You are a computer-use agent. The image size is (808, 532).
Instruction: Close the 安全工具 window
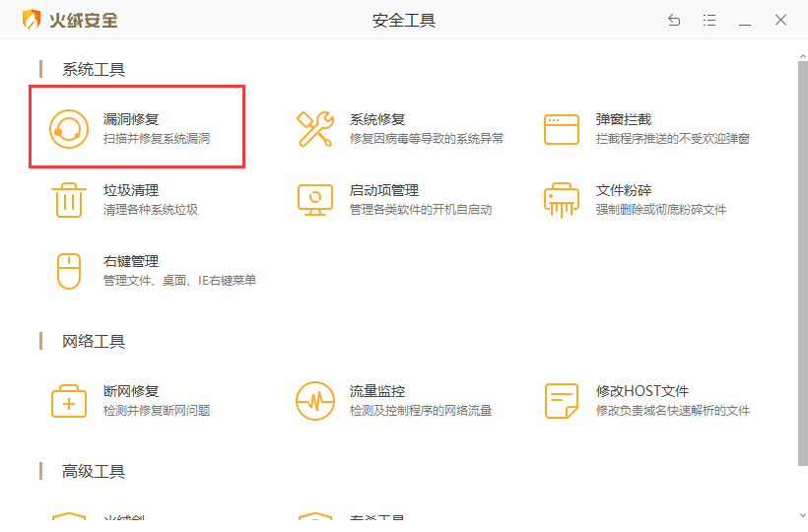(780, 20)
